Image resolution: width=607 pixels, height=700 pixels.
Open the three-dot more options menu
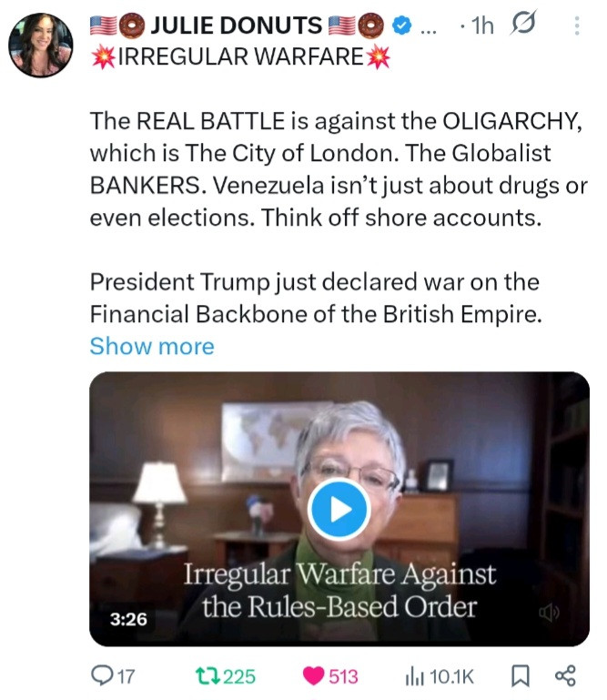click(x=577, y=25)
